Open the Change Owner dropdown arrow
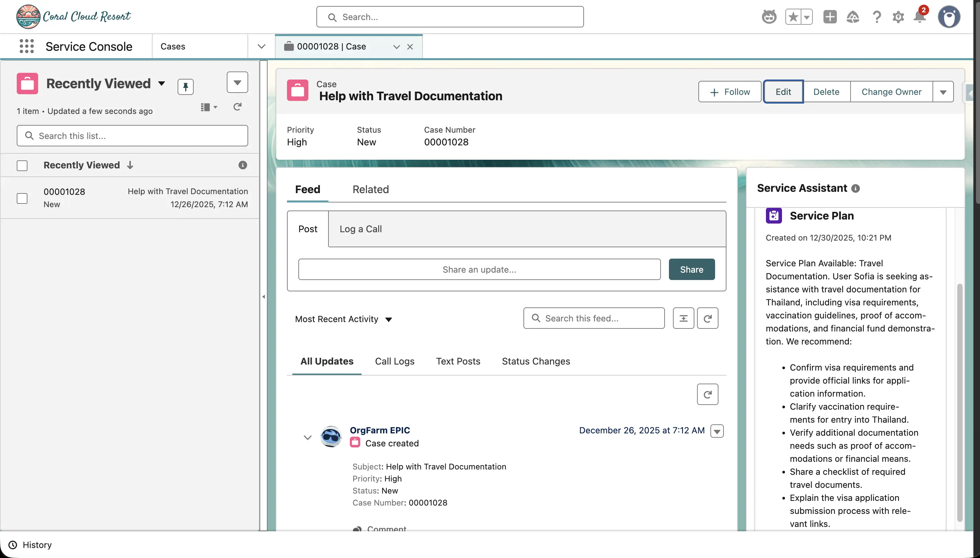 pos(943,92)
